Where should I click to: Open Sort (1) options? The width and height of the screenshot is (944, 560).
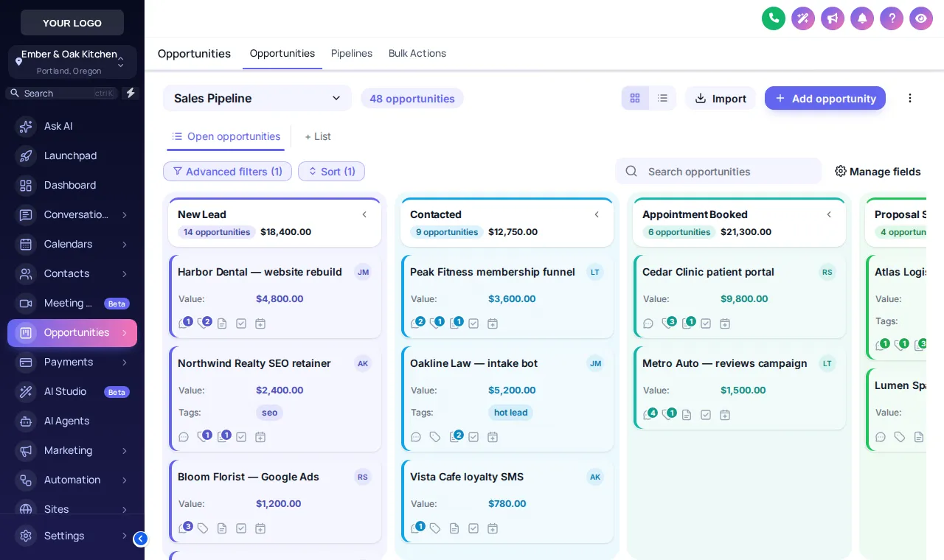[x=331, y=171]
